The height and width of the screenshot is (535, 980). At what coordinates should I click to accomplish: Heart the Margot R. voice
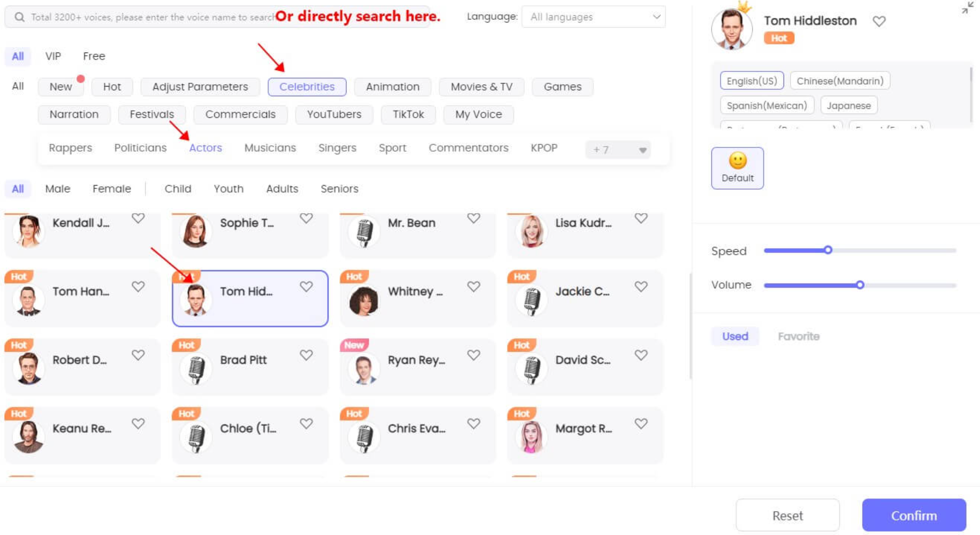641,424
